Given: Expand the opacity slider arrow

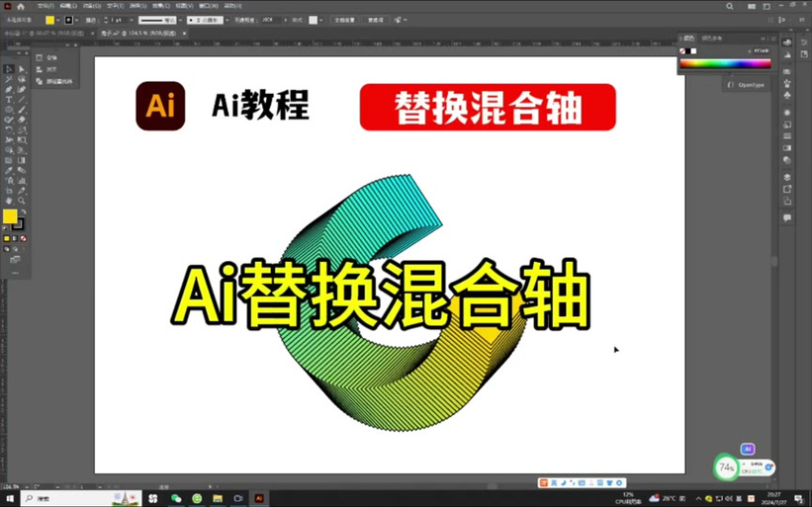Looking at the screenshot, I should point(286,20).
